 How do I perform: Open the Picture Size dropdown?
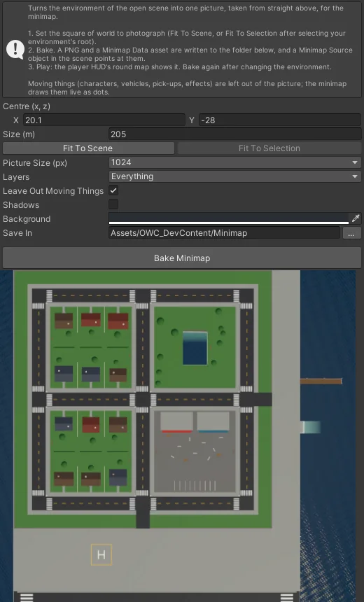pos(234,162)
